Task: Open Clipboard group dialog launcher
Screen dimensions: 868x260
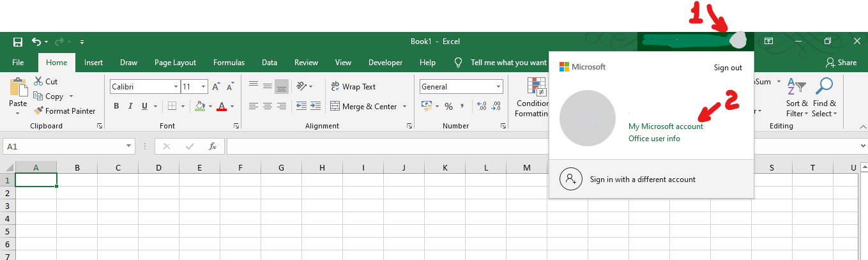Action: coord(100,126)
